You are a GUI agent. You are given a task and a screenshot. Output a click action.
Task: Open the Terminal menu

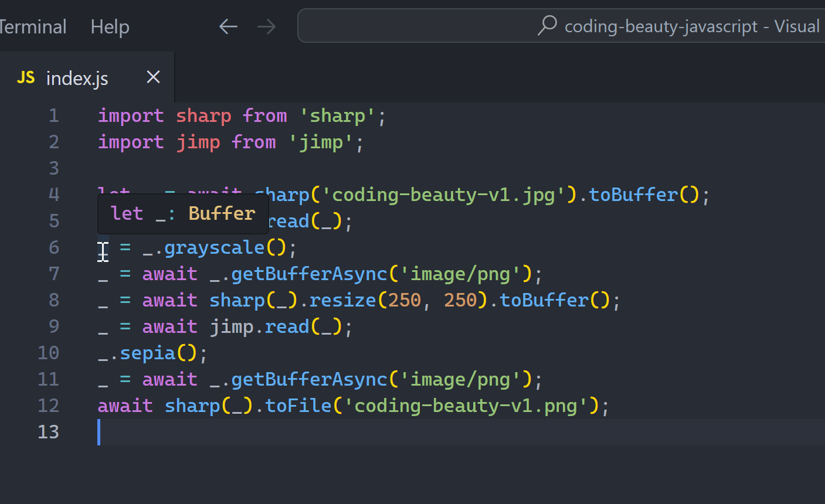(32, 26)
